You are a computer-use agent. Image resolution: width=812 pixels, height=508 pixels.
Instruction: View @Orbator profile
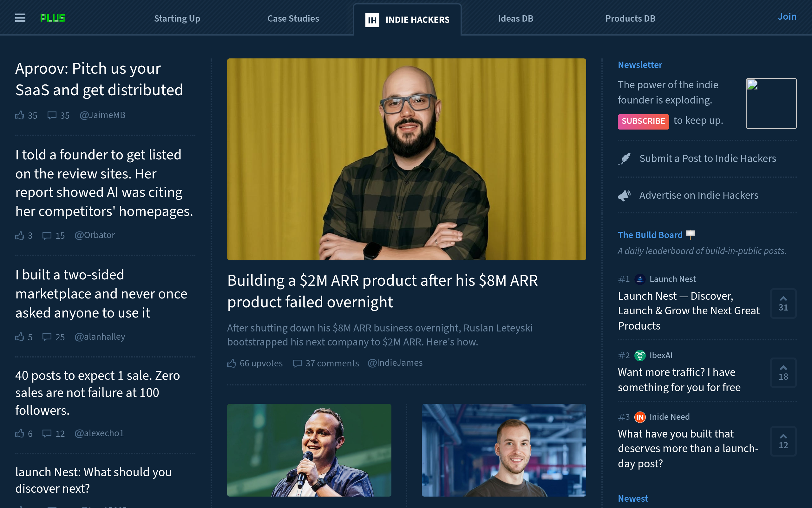pyautogui.click(x=95, y=235)
